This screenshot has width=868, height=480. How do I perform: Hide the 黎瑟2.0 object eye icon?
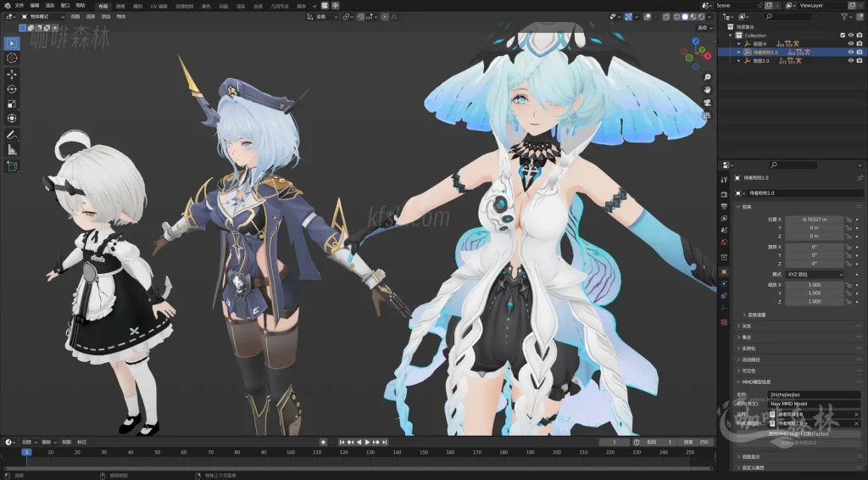coord(851,61)
